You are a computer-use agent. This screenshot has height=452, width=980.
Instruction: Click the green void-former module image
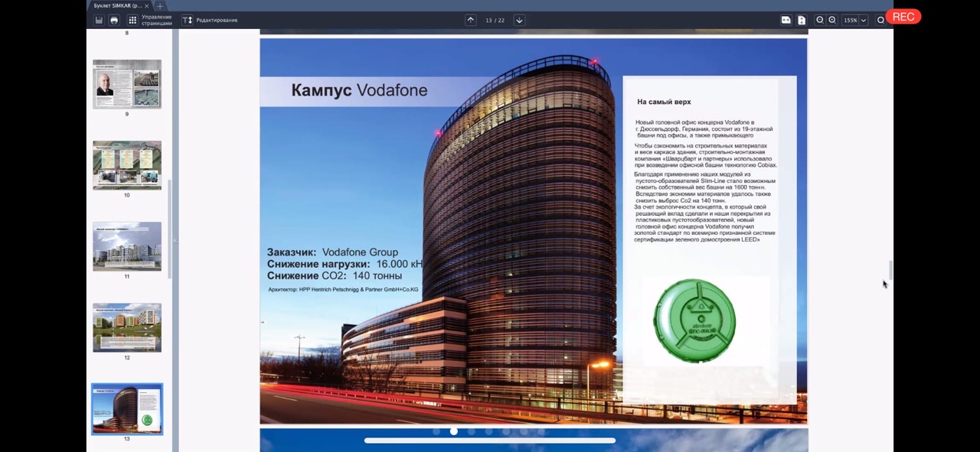click(x=694, y=320)
